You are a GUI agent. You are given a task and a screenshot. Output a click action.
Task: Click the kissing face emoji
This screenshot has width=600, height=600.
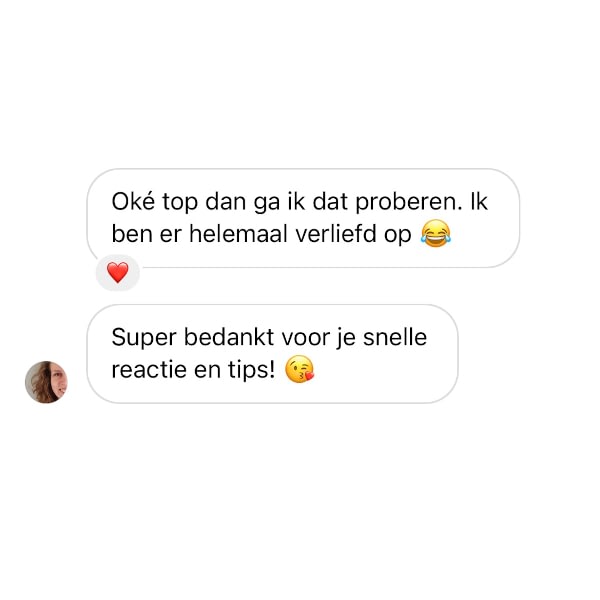[x=300, y=369]
